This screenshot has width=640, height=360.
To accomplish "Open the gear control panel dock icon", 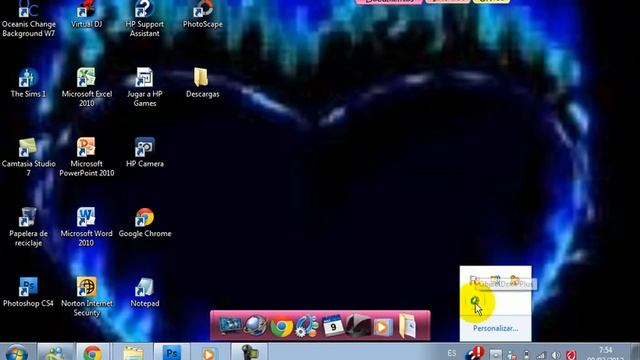I will click(x=307, y=326).
